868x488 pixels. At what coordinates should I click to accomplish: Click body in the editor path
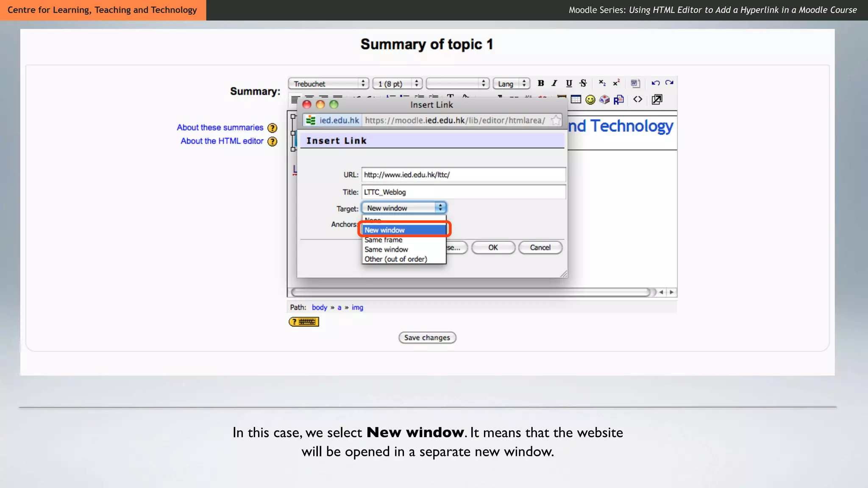point(320,308)
